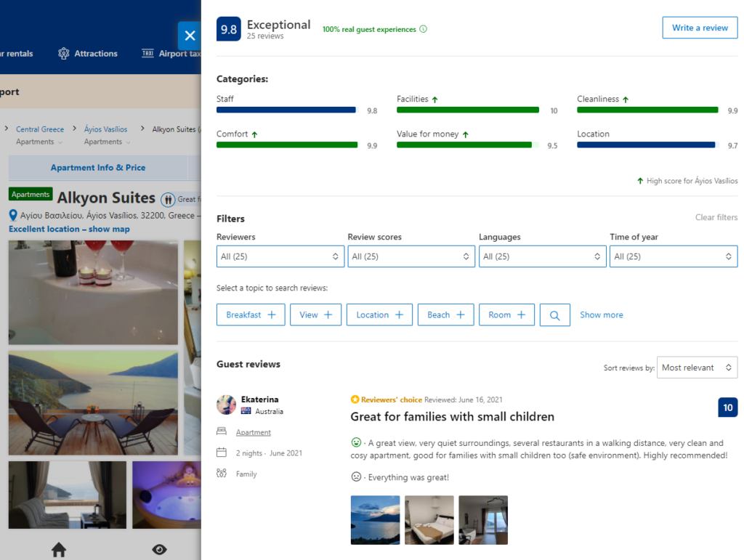Click the home icon at the bottom
The width and height of the screenshot is (744, 560).
59,550
